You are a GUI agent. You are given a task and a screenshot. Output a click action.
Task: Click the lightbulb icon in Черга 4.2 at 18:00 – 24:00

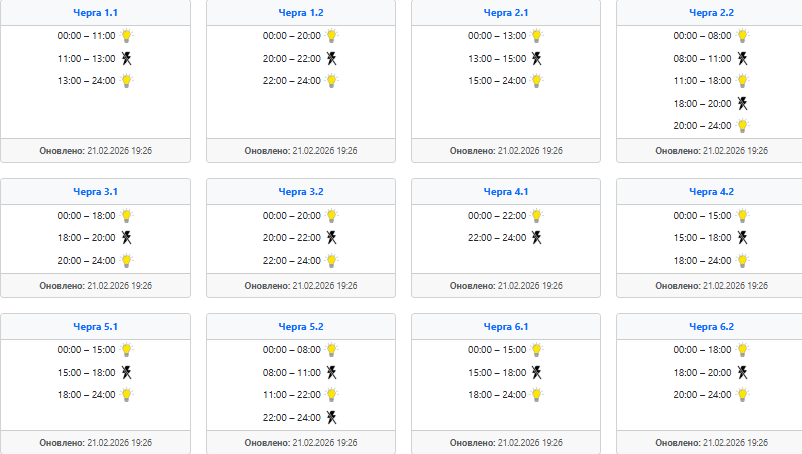[742, 260]
